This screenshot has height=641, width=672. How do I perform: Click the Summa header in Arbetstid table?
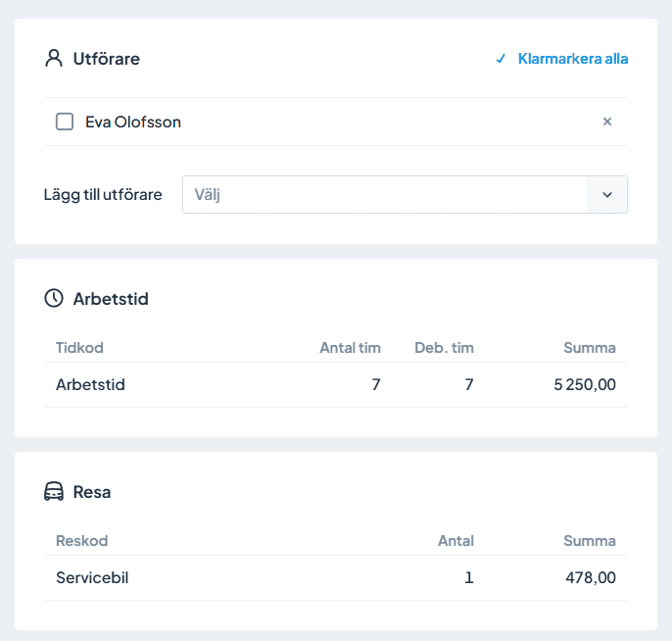point(590,348)
